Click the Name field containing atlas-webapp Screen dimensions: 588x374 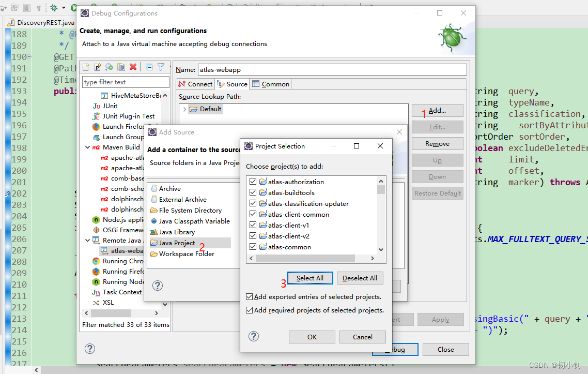pos(332,69)
